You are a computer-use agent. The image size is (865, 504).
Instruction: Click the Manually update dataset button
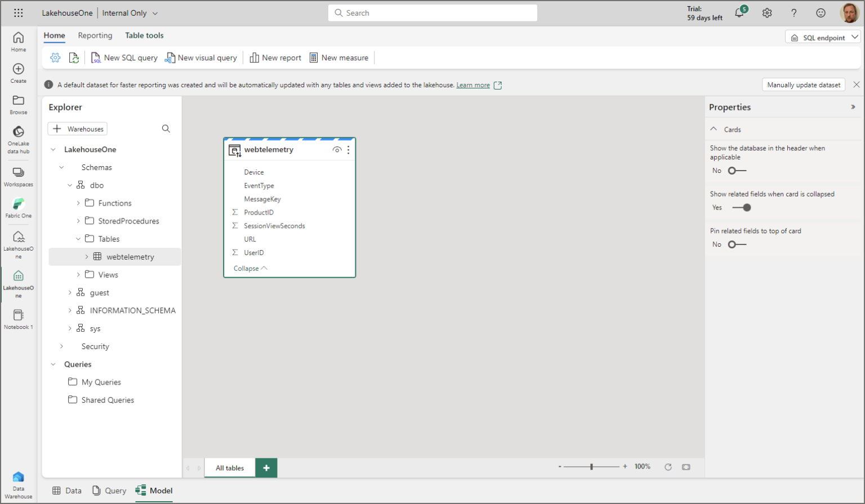point(804,84)
